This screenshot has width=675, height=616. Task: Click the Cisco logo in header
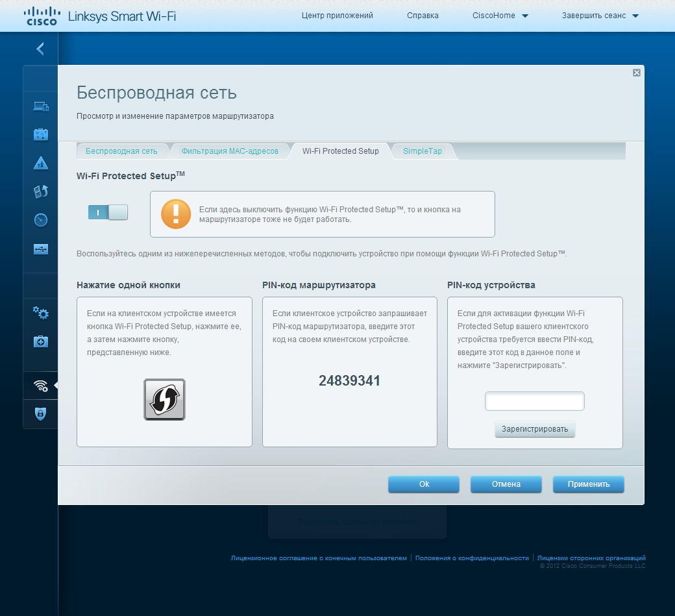click(x=42, y=16)
